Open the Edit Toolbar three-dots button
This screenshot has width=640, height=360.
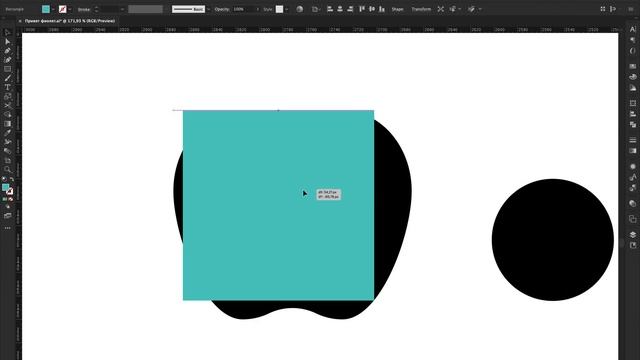point(7,228)
